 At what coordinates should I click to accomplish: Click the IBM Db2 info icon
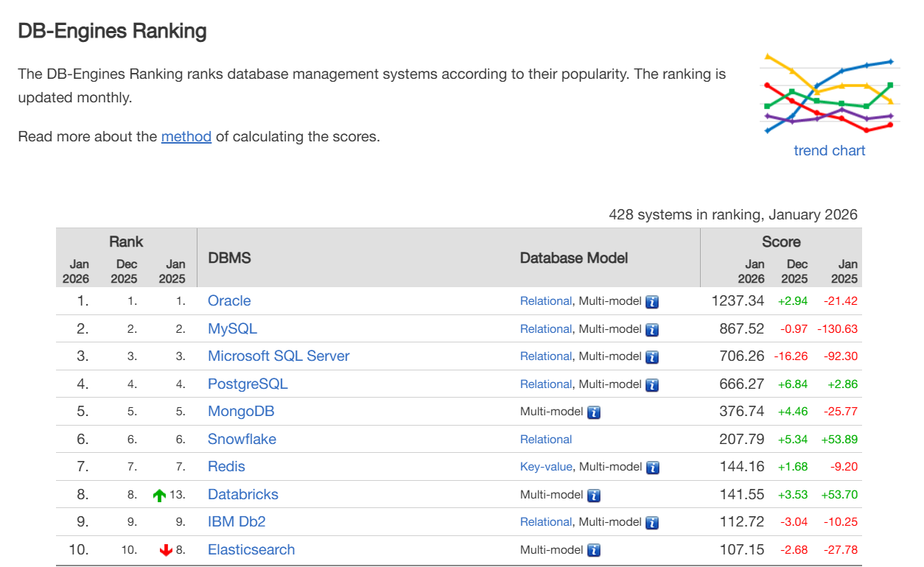[652, 523]
